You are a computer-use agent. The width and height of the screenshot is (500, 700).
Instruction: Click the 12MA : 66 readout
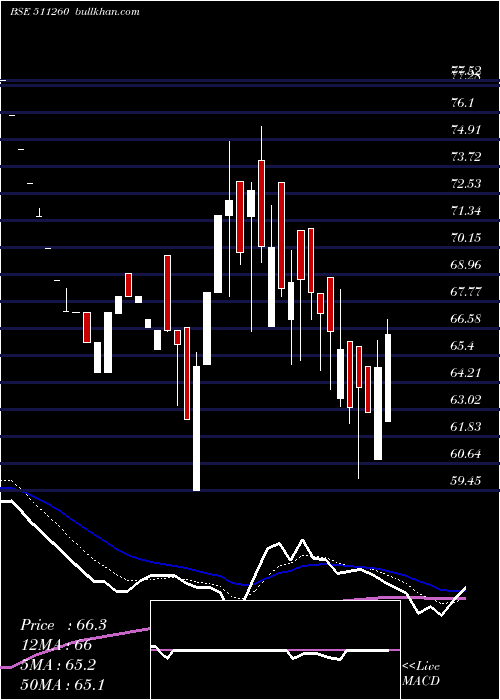click(x=56, y=645)
